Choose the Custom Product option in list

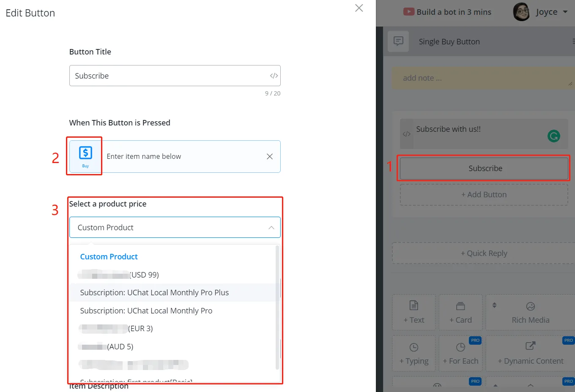tap(109, 256)
